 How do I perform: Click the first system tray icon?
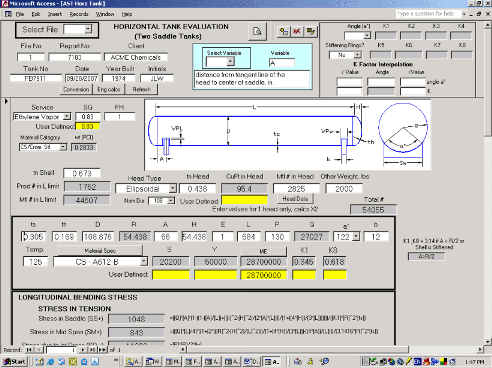click(x=366, y=362)
